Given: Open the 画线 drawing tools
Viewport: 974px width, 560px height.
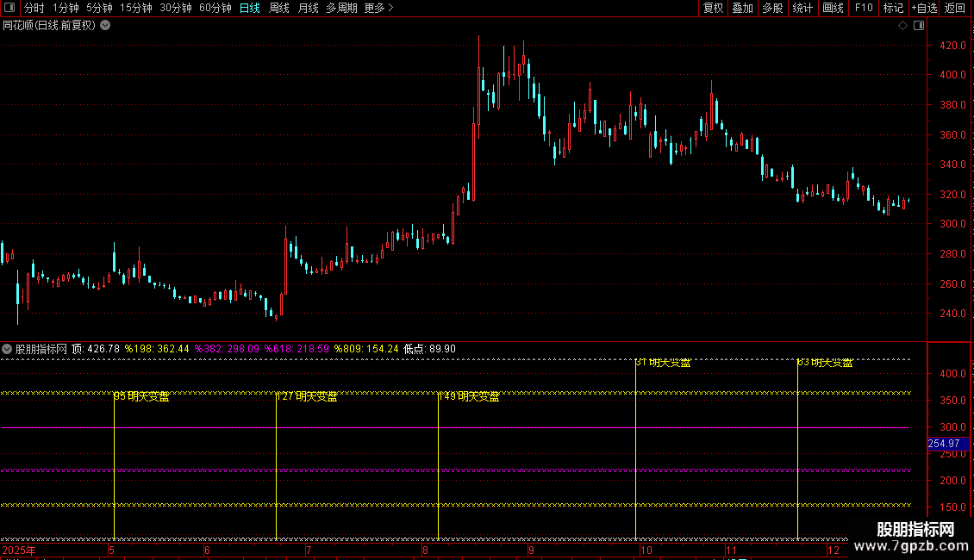Looking at the screenshot, I should pos(833,8).
